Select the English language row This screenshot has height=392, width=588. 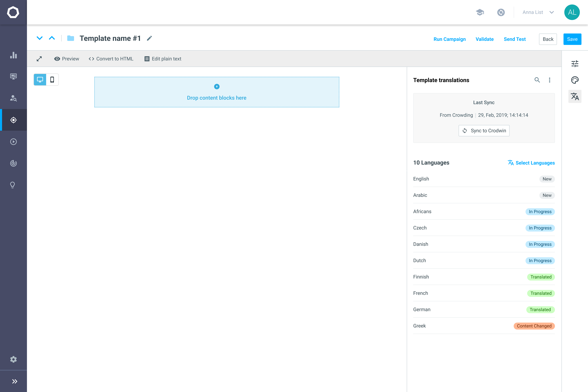[x=484, y=179]
